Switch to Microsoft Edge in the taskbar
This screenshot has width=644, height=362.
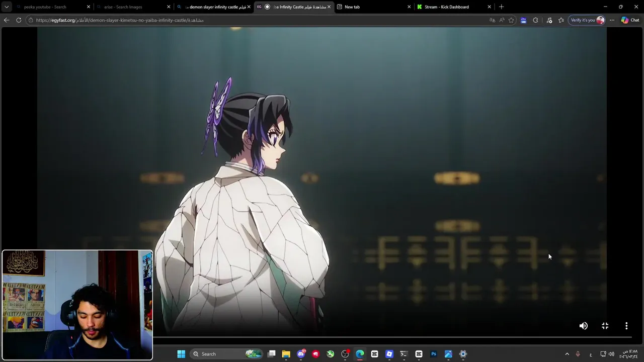click(x=360, y=354)
